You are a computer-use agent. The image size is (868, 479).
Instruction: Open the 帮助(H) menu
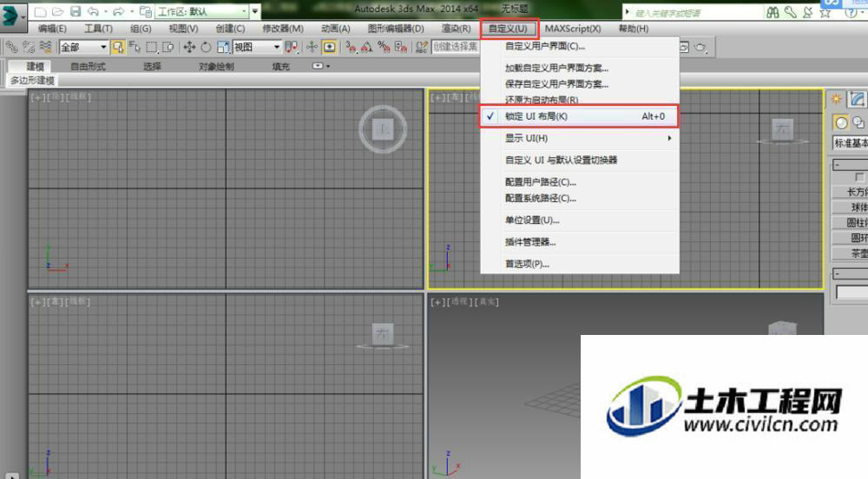[634, 29]
